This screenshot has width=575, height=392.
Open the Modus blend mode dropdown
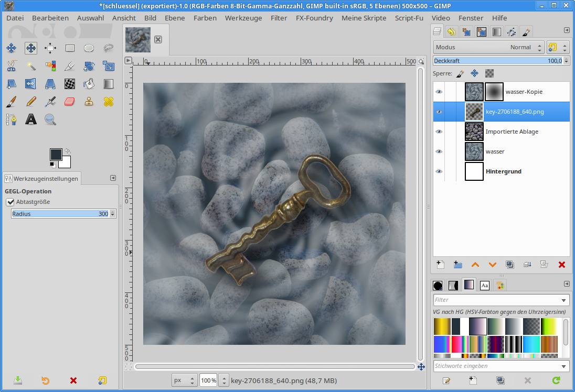tap(488, 47)
